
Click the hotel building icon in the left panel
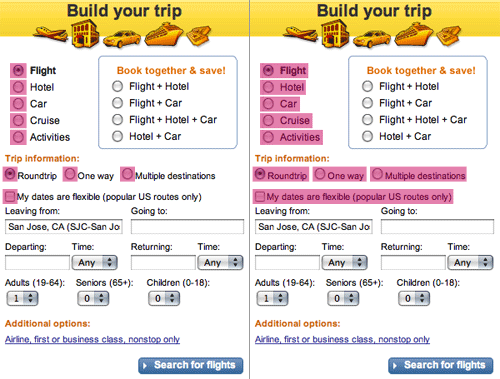(85, 34)
